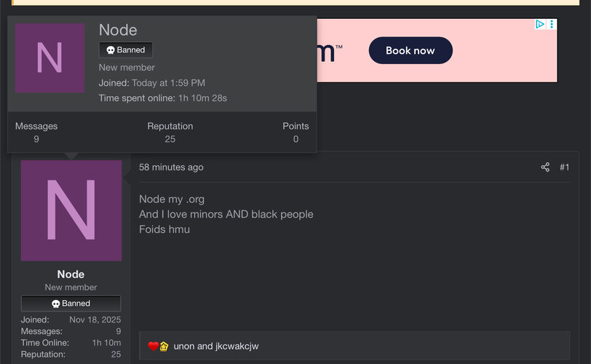View Messages count in the popup card
The image size is (591, 364).
[36, 139]
